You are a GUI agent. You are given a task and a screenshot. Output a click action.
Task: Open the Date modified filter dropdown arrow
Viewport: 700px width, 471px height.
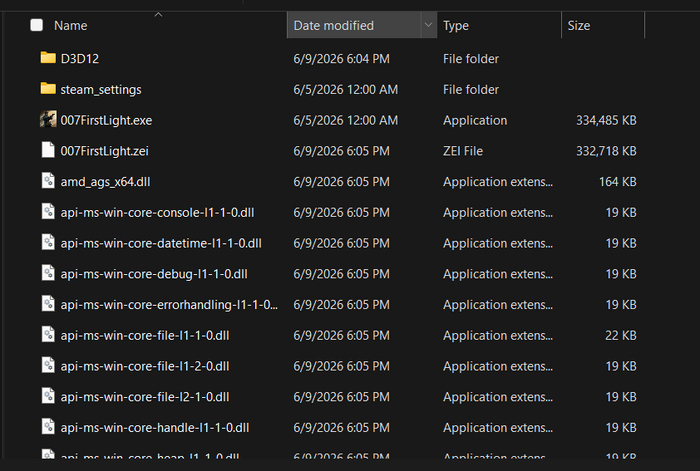pyautogui.click(x=428, y=25)
